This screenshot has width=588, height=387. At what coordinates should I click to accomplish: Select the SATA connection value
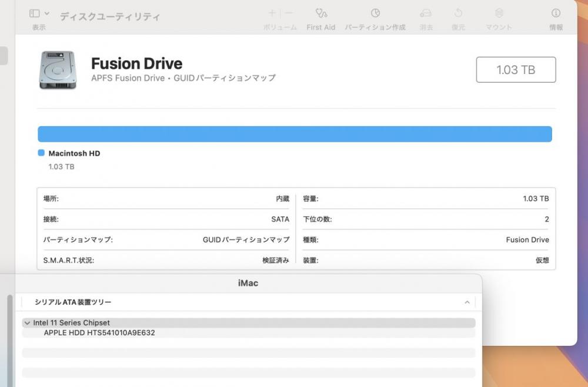click(280, 219)
